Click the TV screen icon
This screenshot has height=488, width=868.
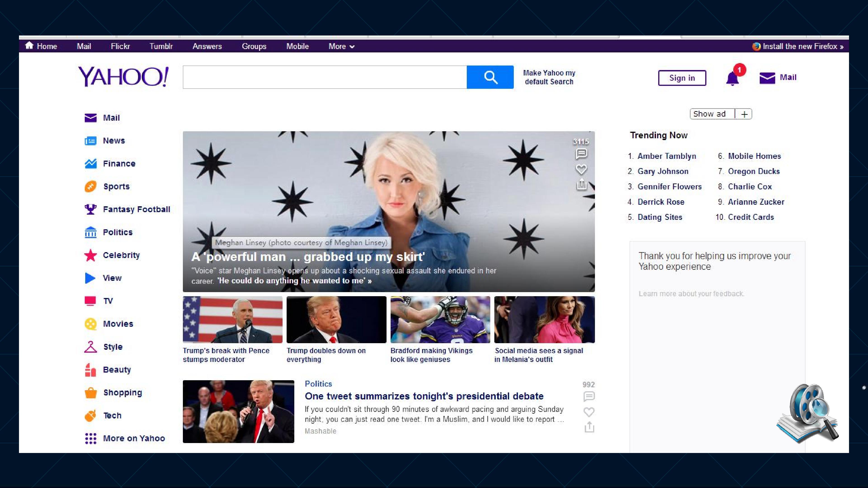click(90, 301)
